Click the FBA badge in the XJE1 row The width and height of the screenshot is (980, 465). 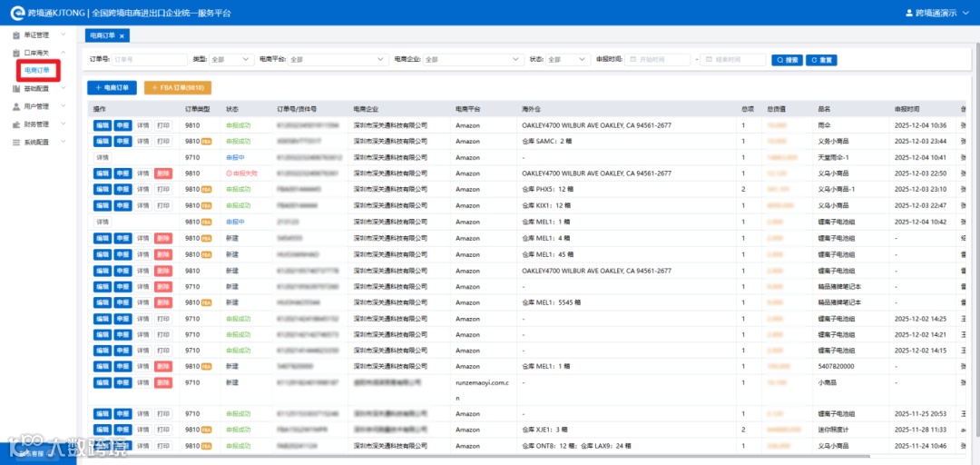206,430
